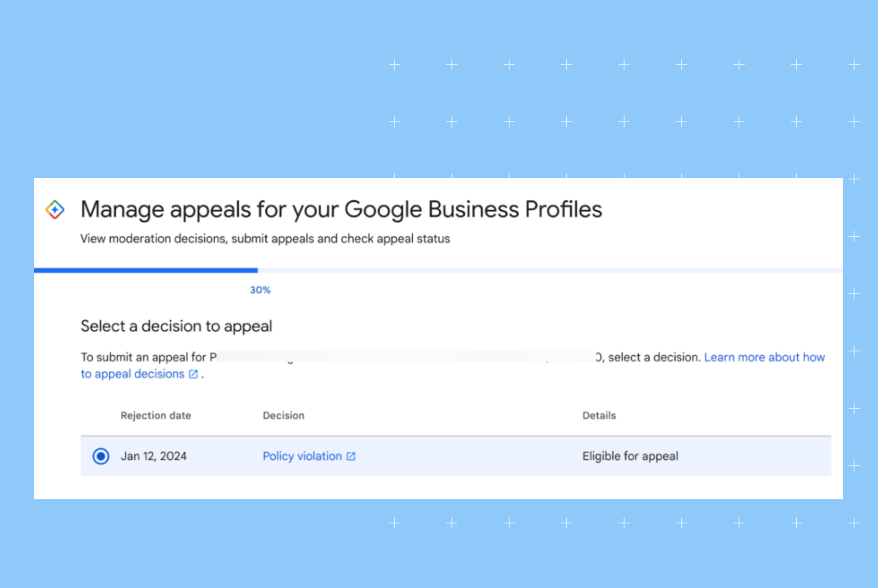Click the 30% progress label

[x=260, y=290]
